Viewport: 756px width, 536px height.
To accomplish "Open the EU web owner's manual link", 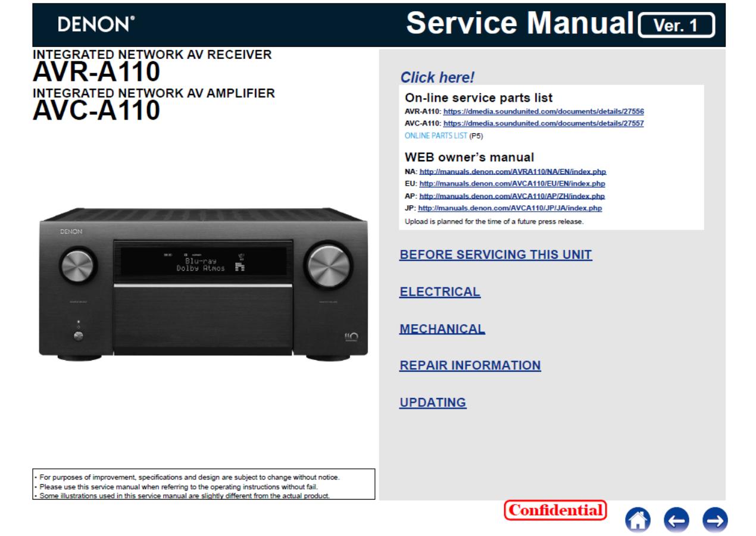I will (x=513, y=183).
